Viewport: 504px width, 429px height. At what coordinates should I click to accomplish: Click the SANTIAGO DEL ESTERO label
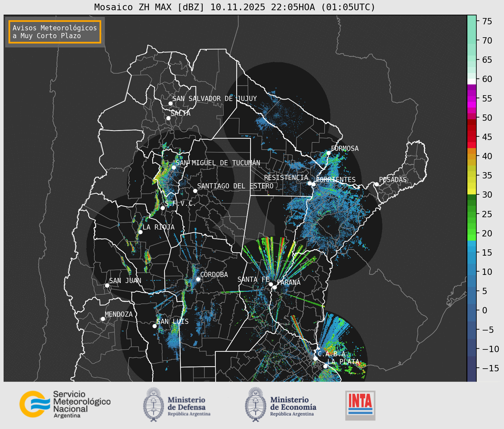(235, 186)
